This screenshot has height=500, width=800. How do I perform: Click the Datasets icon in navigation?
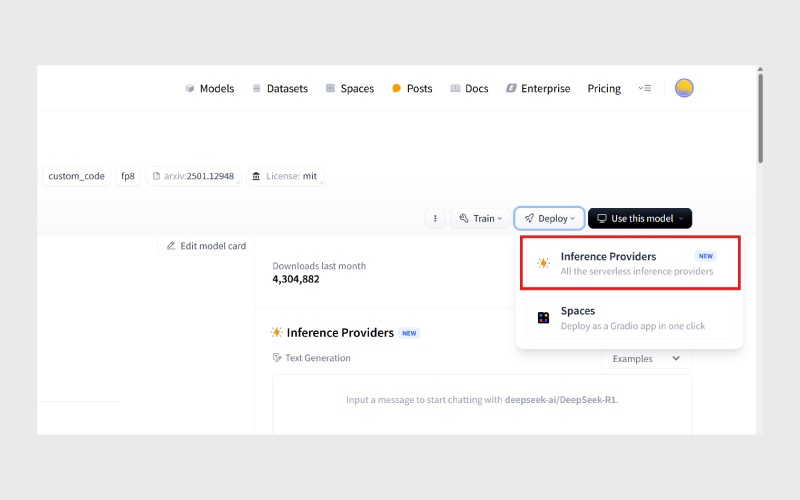coord(257,88)
